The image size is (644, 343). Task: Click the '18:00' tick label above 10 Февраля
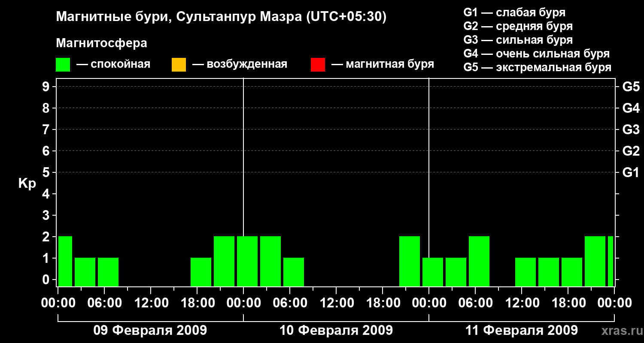pyautogui.click(x=383, y=303)
